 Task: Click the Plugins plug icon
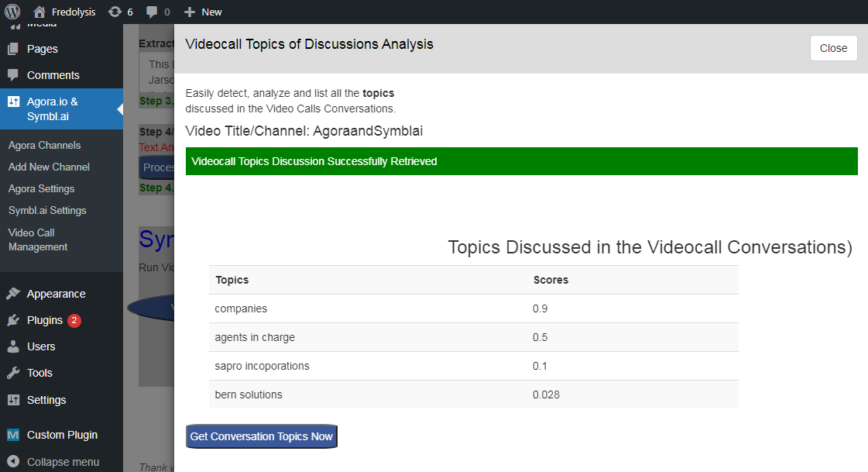pos(13,320)
